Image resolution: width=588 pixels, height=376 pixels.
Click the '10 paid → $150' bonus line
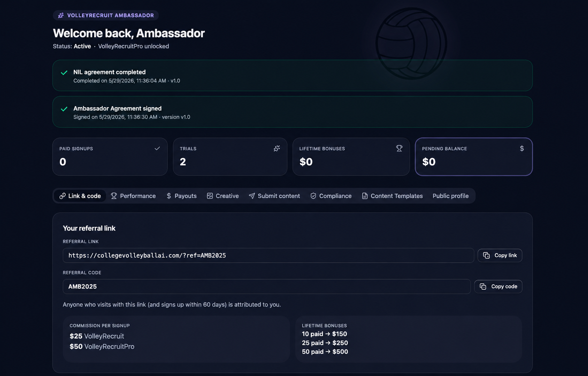tap(324, 334)
